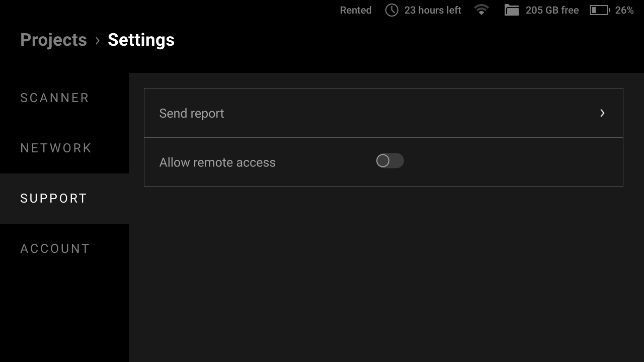Click the Send report text label
Image resolution: width=644 pixels, height=362 pixels.
tap(192, 114)
